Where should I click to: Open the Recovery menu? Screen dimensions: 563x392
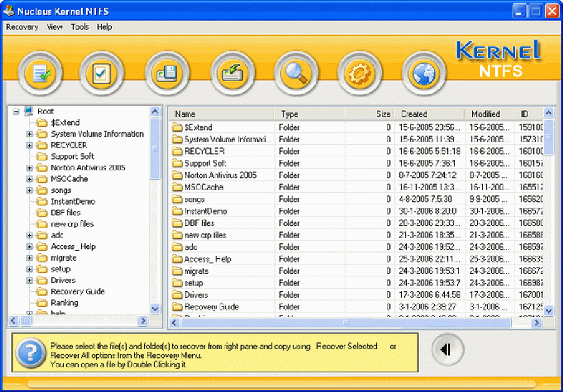(x=22, y=27)
